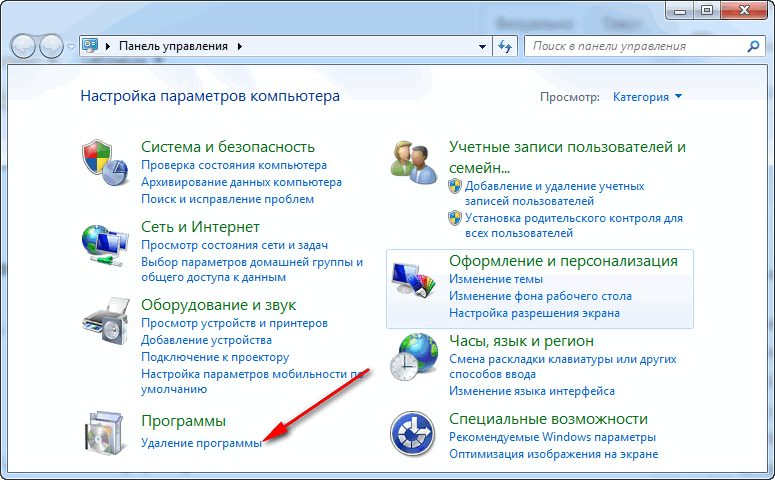Viewport: 775px width, 480px height.
Task: Open the User Accounts people icon
Action: coord(413,163)
